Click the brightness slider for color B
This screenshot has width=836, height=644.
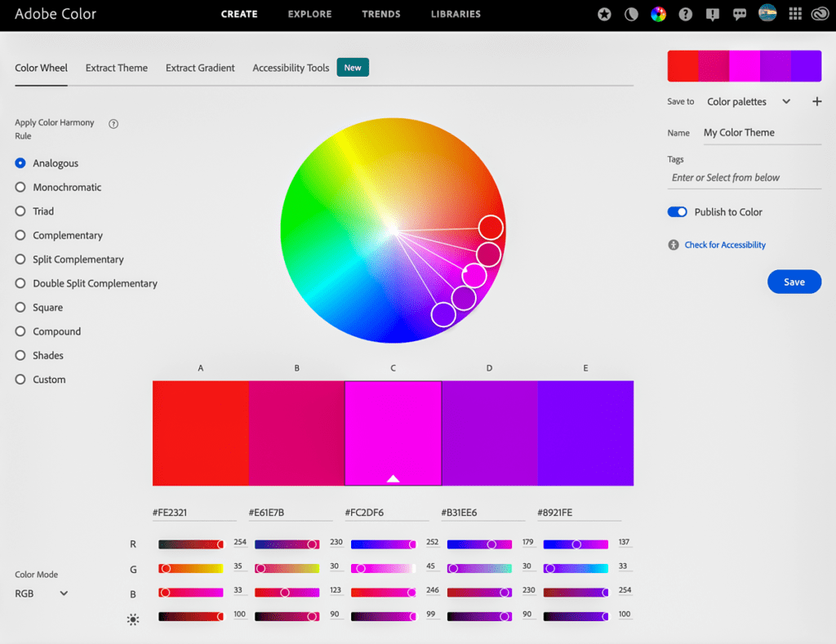[x=287, y=616]
